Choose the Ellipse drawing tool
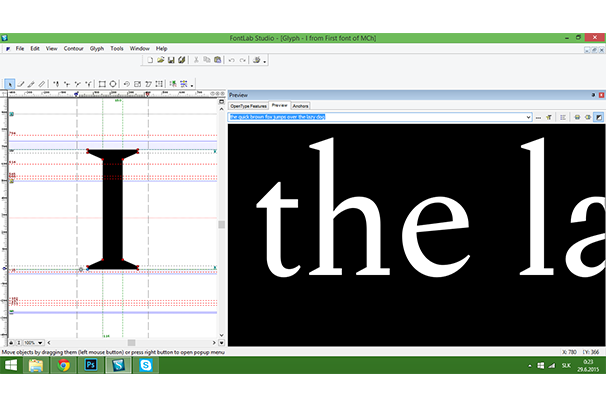Image resolution: width=606 pixels, height=406 pixels. tap(113, 84)
